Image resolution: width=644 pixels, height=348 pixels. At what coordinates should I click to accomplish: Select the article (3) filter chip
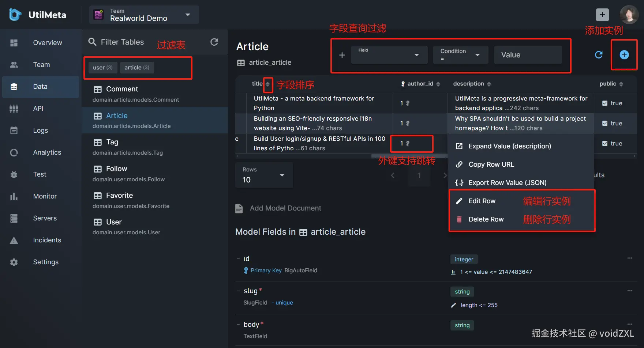[x=137, y=68]
